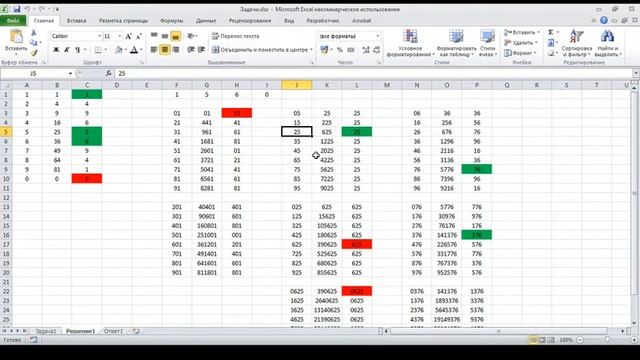Click the Copy icon in clipboard group
Screen dimensions: 640x360
33,42
